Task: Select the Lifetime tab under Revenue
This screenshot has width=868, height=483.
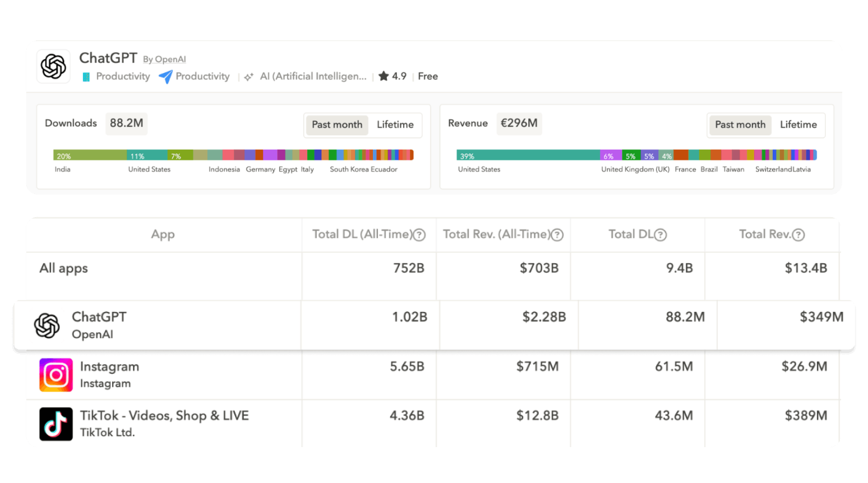Action: click(798, 125)
